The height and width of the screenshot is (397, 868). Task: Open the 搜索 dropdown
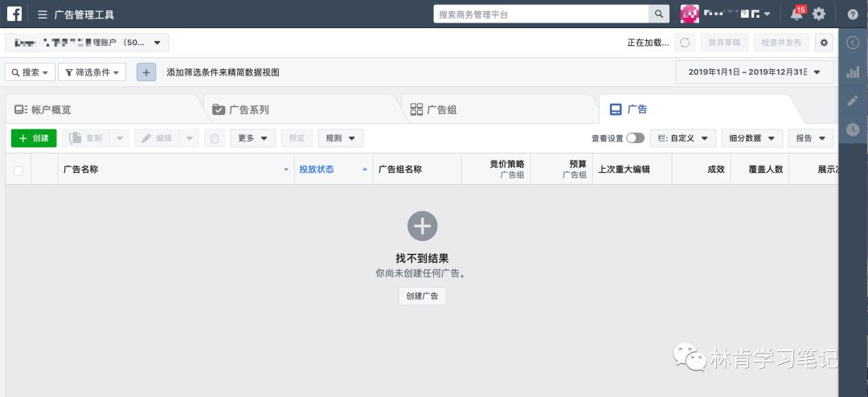point(30,72)
